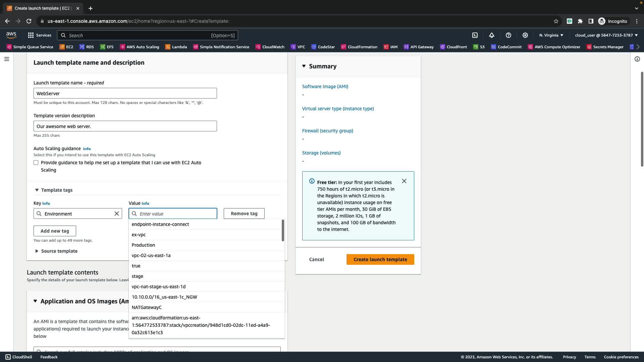This screenshot has width=644, height=362.
Task: Click the Launch template name field
Action: click(125, 94)
